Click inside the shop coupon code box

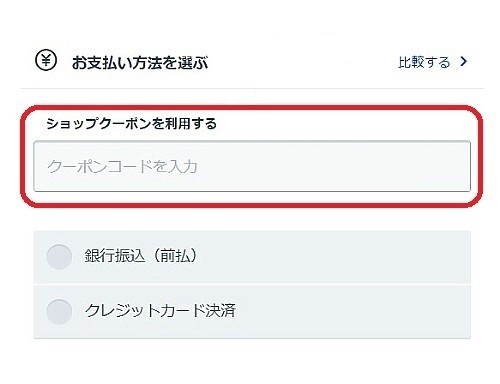[x=252, y=166]
